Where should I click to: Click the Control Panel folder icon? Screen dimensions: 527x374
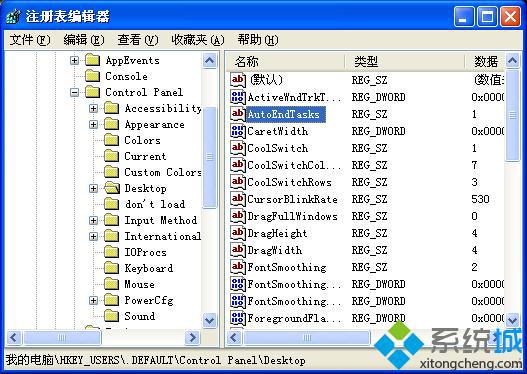tap(92, 92)
